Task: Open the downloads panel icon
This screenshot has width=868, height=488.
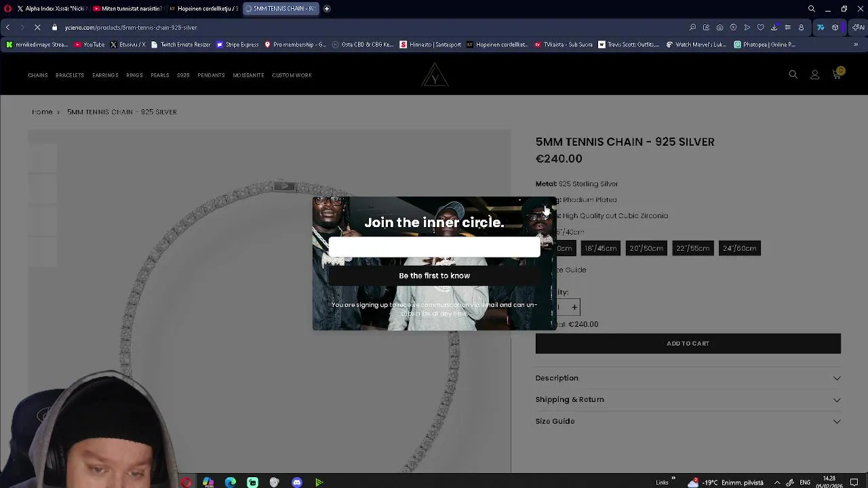Action: pyautogui.click(x=774, y=27)
